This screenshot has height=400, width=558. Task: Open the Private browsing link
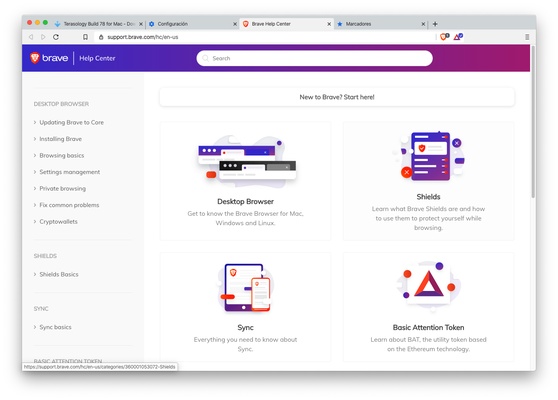pyautogui.click(x=63, y=189)
